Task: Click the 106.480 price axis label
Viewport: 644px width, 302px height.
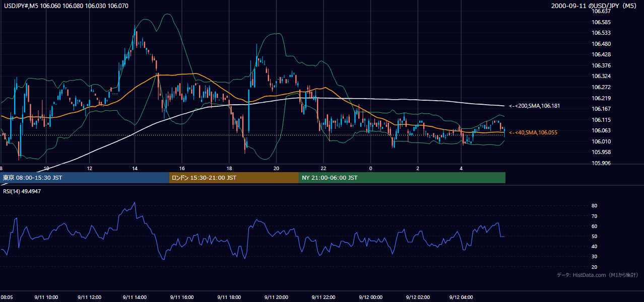Action: (601, 44)
